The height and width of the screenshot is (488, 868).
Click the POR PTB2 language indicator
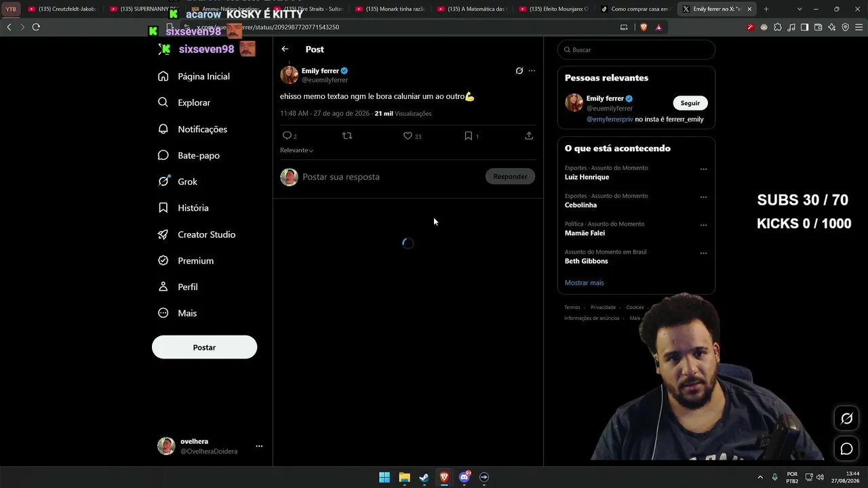tap(792, 477)
